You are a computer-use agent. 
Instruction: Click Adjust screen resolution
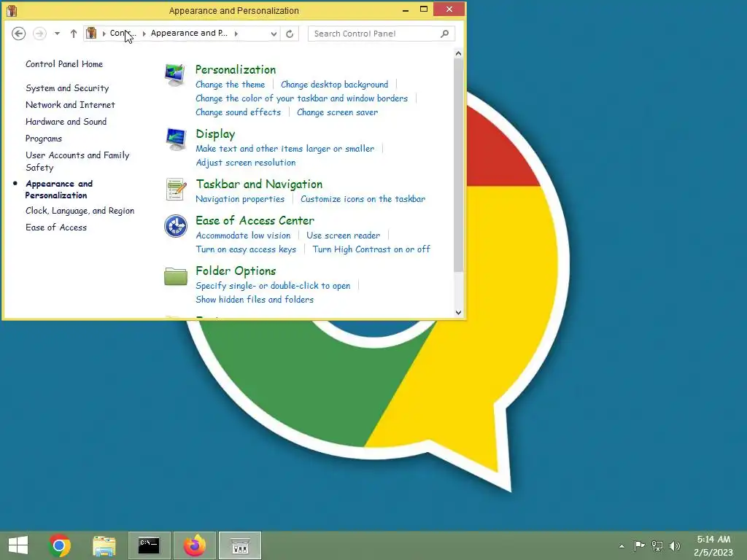pyautogui.click(x=246, y=163)
